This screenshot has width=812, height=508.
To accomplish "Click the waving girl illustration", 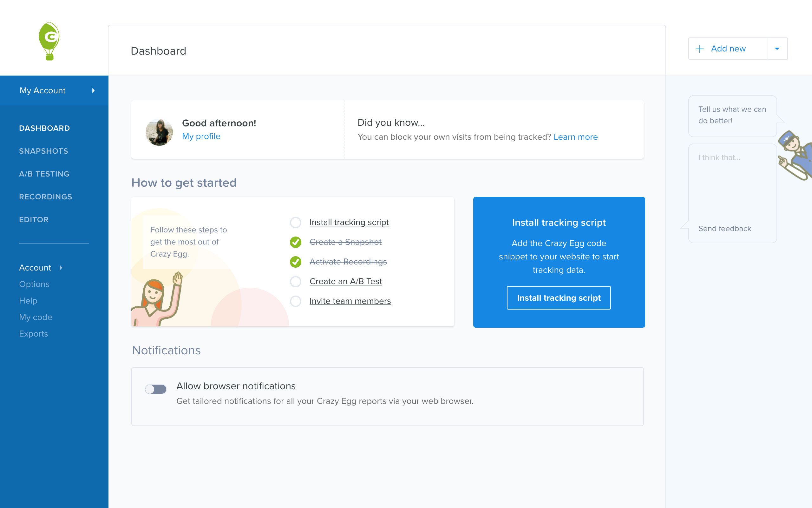I will coord(158,299).
